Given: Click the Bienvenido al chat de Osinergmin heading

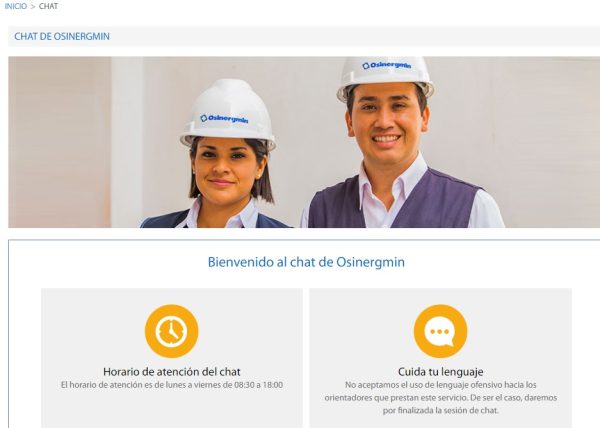Looking at the screenshot, I should pyautogui.click(x=306, y=262).
